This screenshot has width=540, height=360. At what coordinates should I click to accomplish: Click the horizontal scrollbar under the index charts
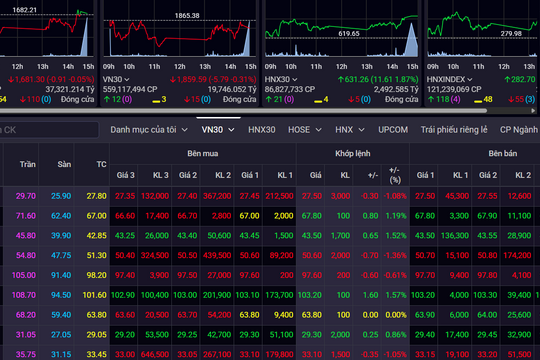pyautogui.click(x=243, y=111)
